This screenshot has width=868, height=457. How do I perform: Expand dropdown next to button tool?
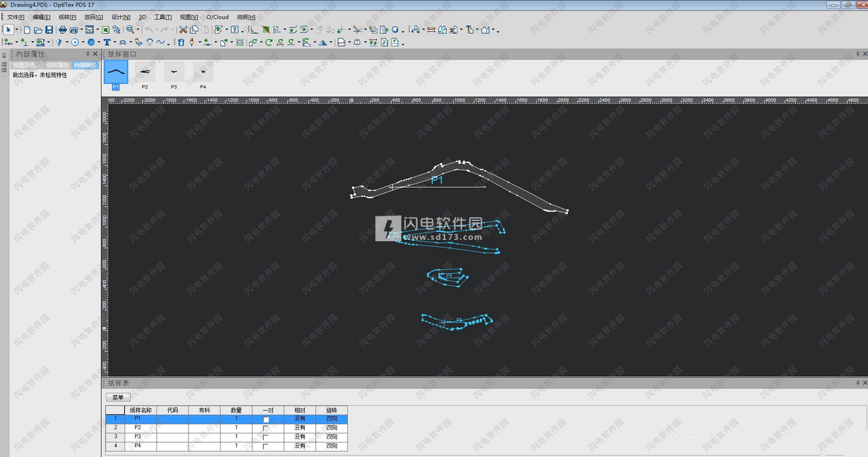pyautogui.click(x=99, y=42)
